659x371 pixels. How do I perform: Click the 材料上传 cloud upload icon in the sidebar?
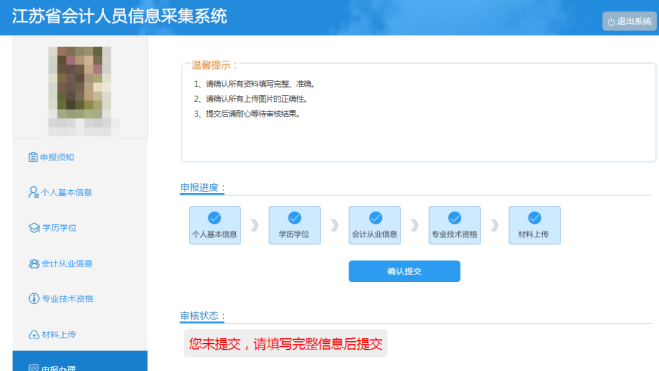click(34, 334)
